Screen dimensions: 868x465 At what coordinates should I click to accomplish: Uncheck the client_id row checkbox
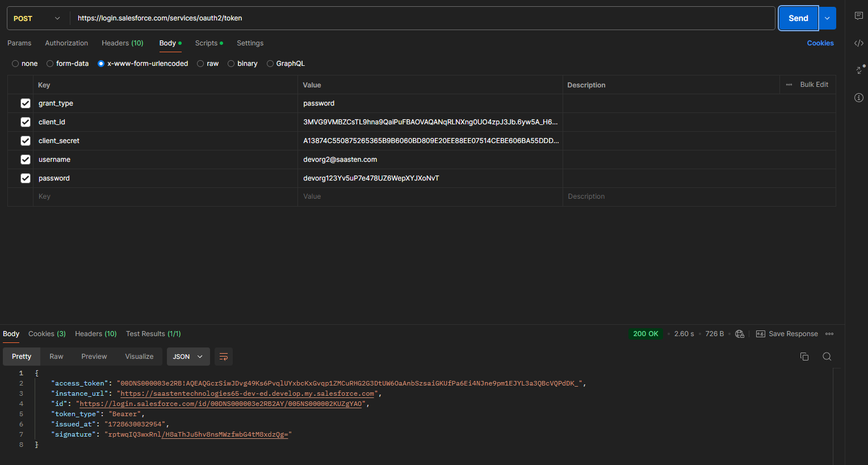26,122
